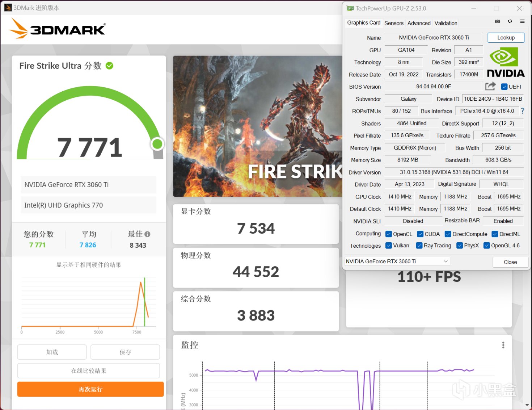Click the Release Date value Oct 19, 2022

click(404, 75)
